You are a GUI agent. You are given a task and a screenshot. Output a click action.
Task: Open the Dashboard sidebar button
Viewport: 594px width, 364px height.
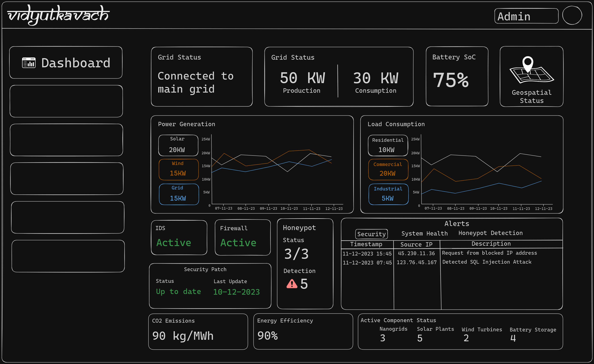pyautogui.click(x=66, y=63)
